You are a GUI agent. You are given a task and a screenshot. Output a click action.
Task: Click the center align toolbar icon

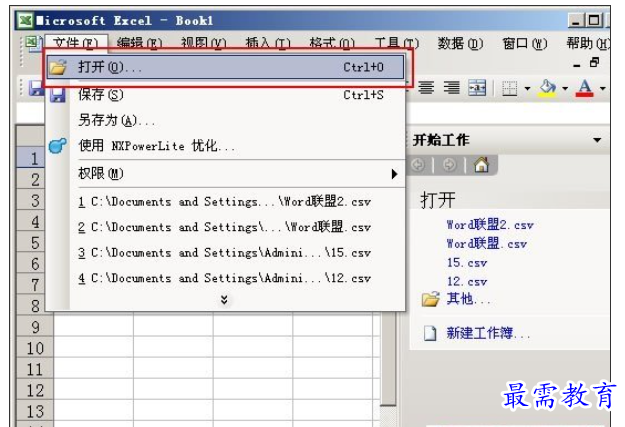[426, 88]
